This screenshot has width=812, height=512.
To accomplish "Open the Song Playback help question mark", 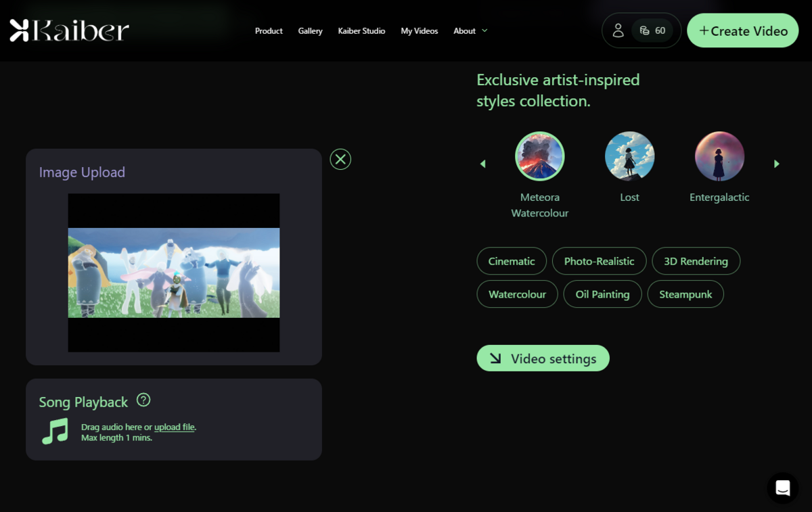I will [x=143, y=400].
